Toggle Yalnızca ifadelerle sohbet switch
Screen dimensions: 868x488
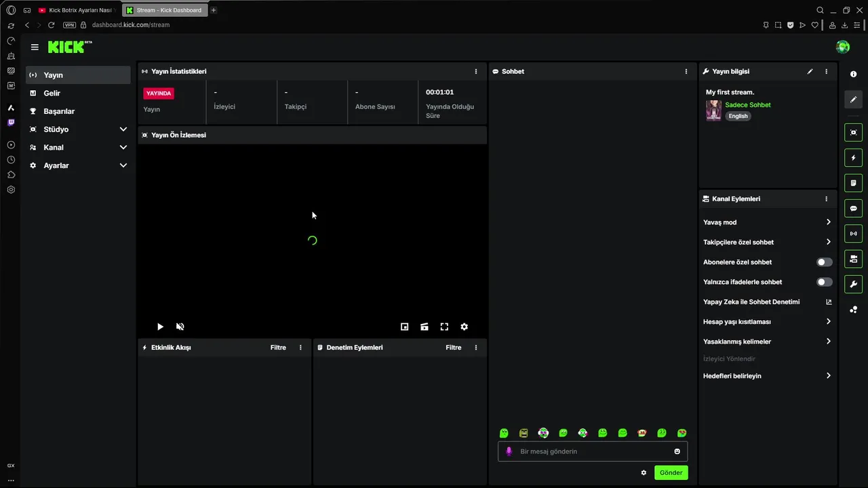(824, 282)
